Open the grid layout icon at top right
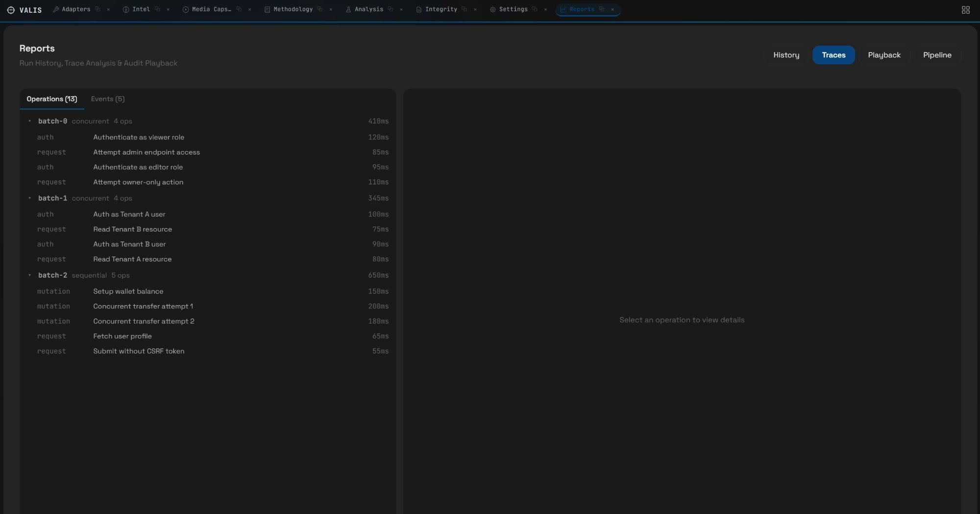Screen dimensions: 980x514 [965, 9]
